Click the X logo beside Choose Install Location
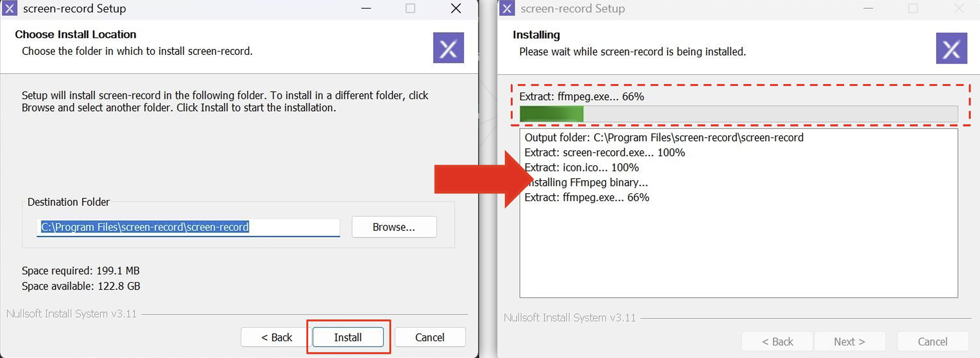The height and width of the screenshot is (358, 980). (x=448, y=48)
